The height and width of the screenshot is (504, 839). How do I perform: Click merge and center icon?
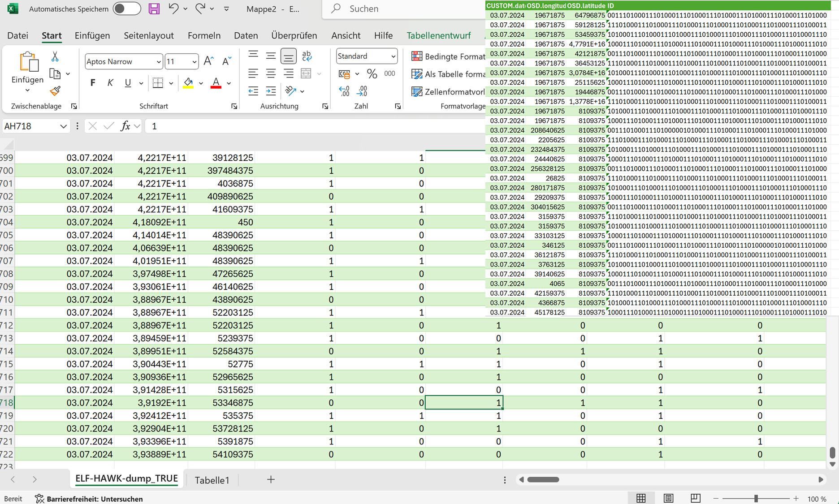pyautogui.click(x=306, y=73)
